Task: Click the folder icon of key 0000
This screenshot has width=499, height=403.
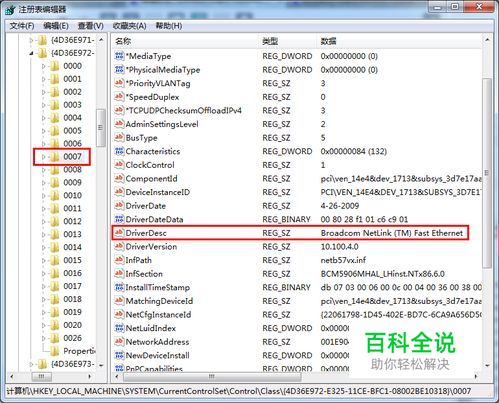Action: click(55, 66)
